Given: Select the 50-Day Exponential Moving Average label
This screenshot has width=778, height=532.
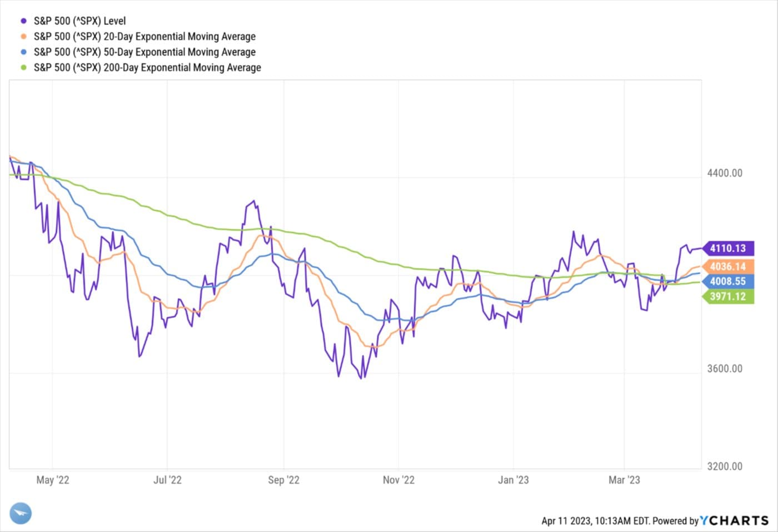Looking at the screenshot, I should point(144,52).
